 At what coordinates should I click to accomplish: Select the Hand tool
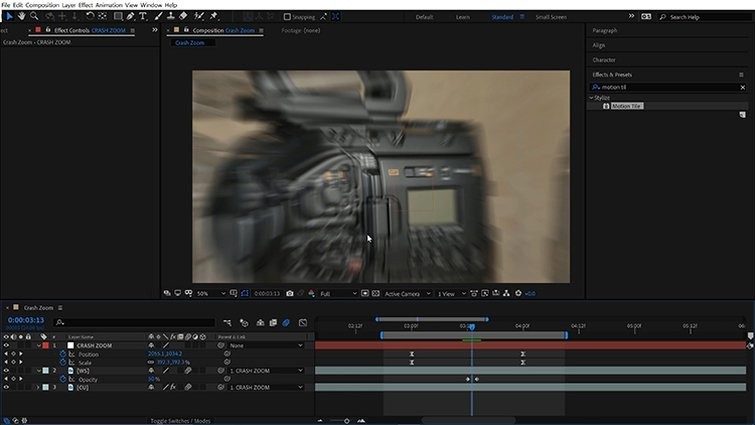point(22,16)
